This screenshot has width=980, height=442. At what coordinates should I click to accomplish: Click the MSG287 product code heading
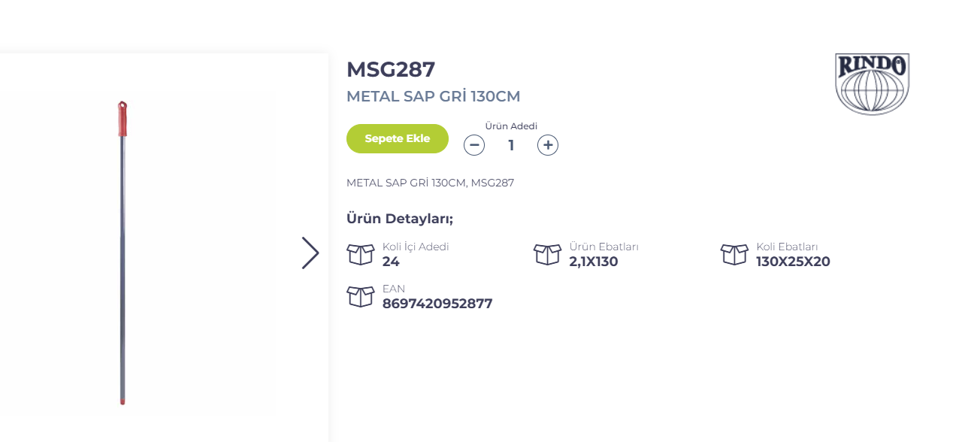391,69
